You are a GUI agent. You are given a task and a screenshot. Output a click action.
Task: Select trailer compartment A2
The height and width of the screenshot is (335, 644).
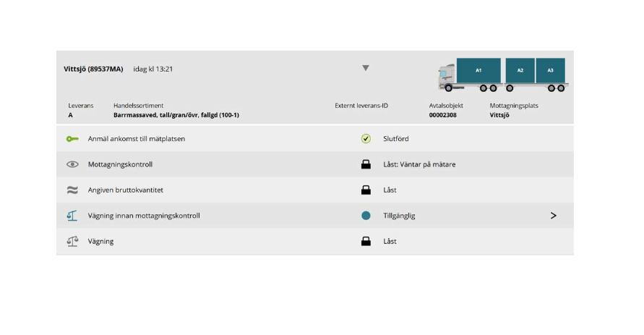coord(520,71)
